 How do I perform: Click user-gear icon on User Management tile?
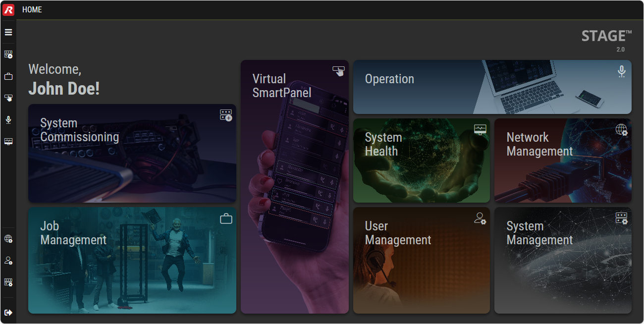(480, 218)
